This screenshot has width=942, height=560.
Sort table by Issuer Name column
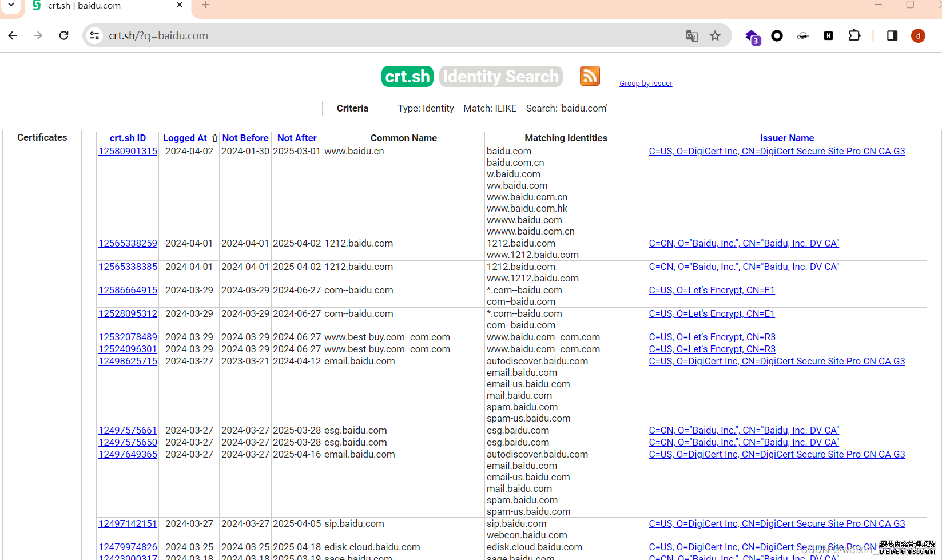pyautogui.click(x=786, y=138)
